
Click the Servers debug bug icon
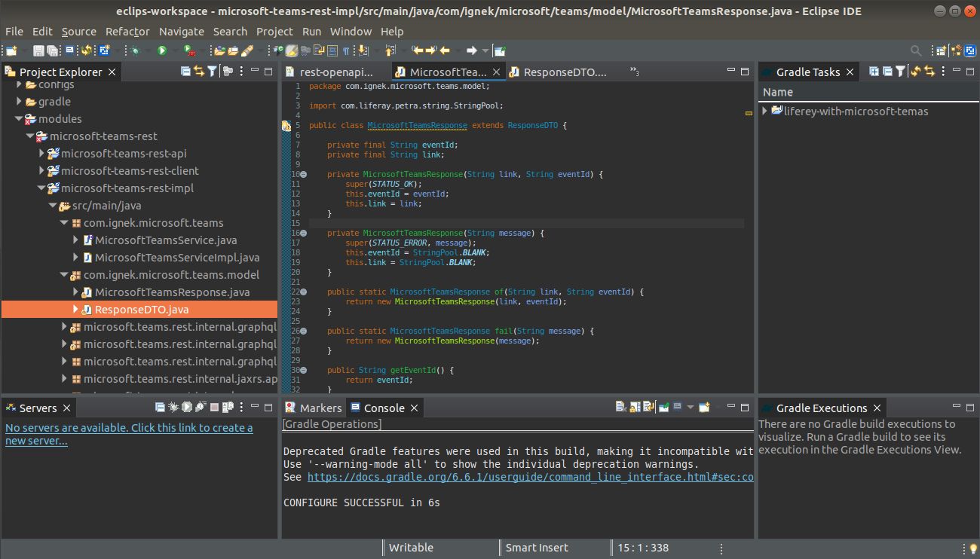(x=173, y=407)
